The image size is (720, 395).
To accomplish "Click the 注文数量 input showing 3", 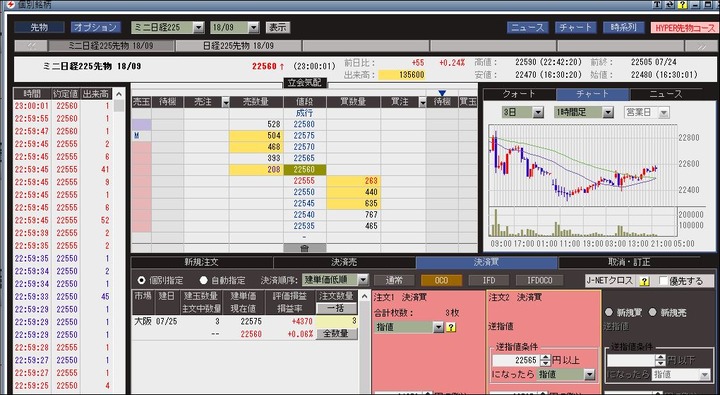I will click(x=336, y=321).
